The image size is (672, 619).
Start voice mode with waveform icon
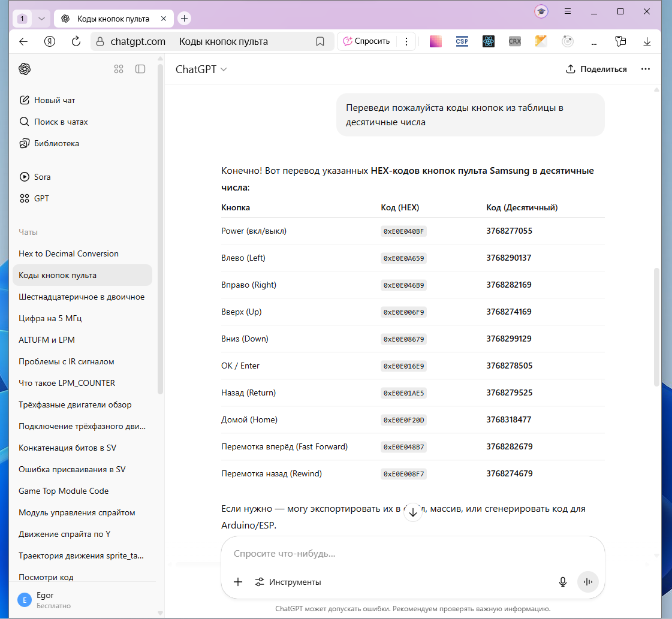(x=588, y=582)
